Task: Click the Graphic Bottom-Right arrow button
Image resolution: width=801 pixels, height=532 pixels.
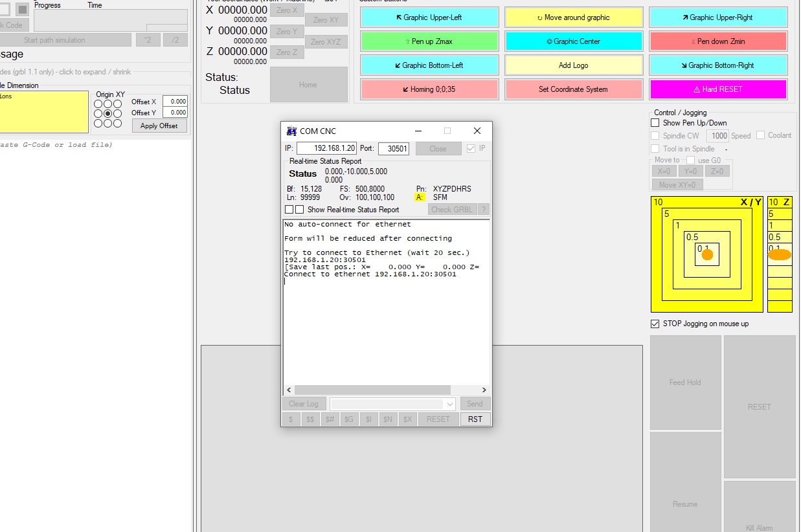Action: click(x=718, y=65)
